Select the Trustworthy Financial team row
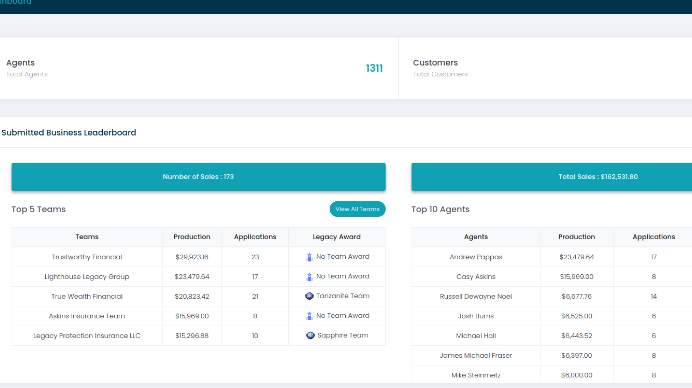The image size is (692, 388). tap(199, 257)
